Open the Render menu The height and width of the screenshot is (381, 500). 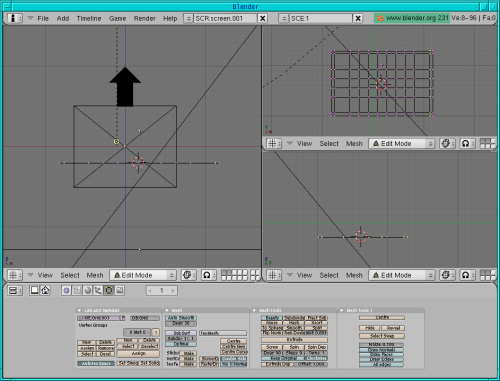pyautogui.click(x=144, y=18)
